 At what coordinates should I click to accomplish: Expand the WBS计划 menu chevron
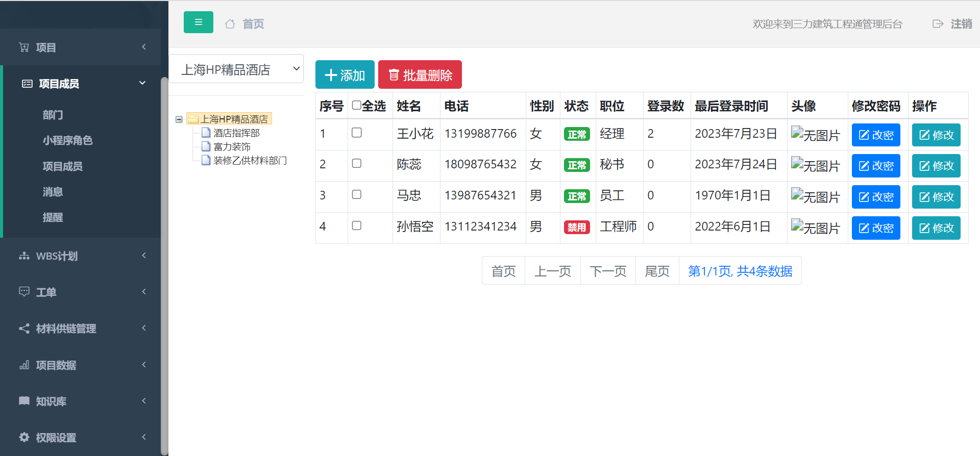click(144, 255)
